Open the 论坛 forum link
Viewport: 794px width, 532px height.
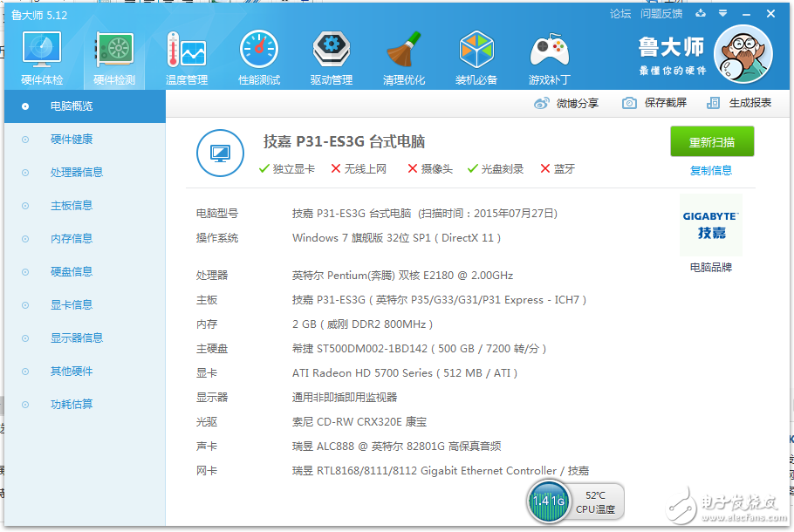[620, 14]
